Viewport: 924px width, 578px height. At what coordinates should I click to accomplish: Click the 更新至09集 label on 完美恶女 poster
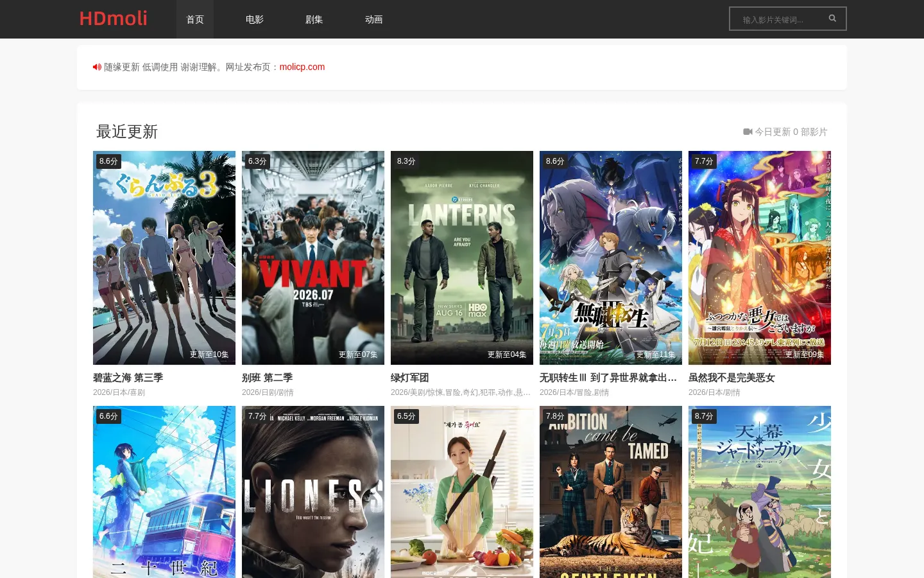click(805, 355)
